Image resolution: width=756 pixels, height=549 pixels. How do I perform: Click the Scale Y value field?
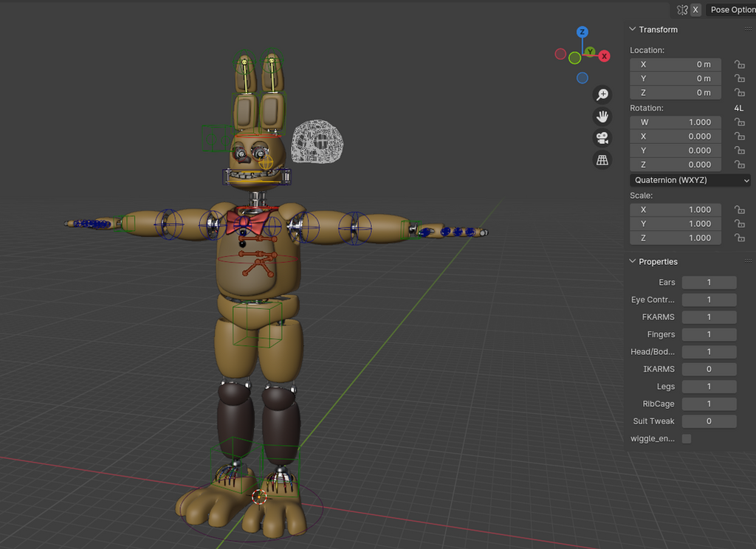tap(676, 224)
